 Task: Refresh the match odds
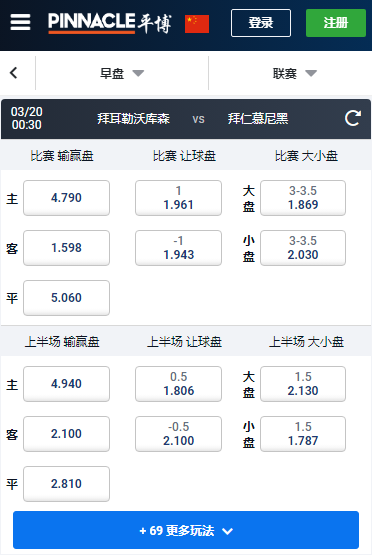click(353, 118)
